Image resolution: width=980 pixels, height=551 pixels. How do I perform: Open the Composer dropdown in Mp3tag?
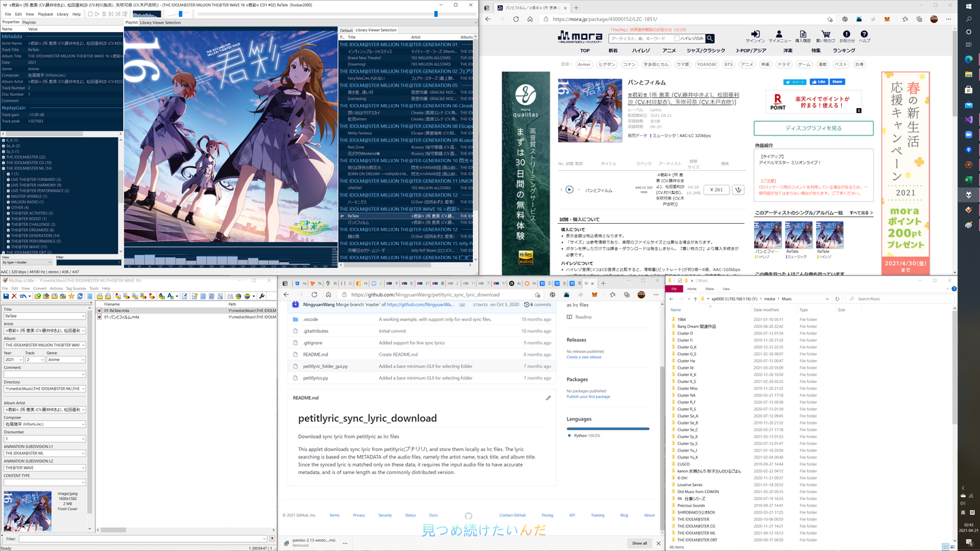[84, 424]
